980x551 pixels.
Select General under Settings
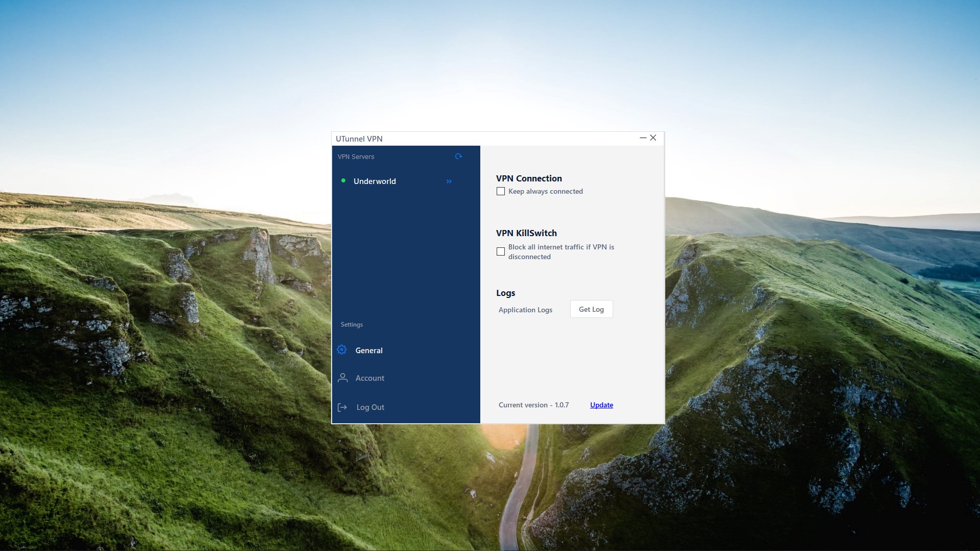(369, 350)
